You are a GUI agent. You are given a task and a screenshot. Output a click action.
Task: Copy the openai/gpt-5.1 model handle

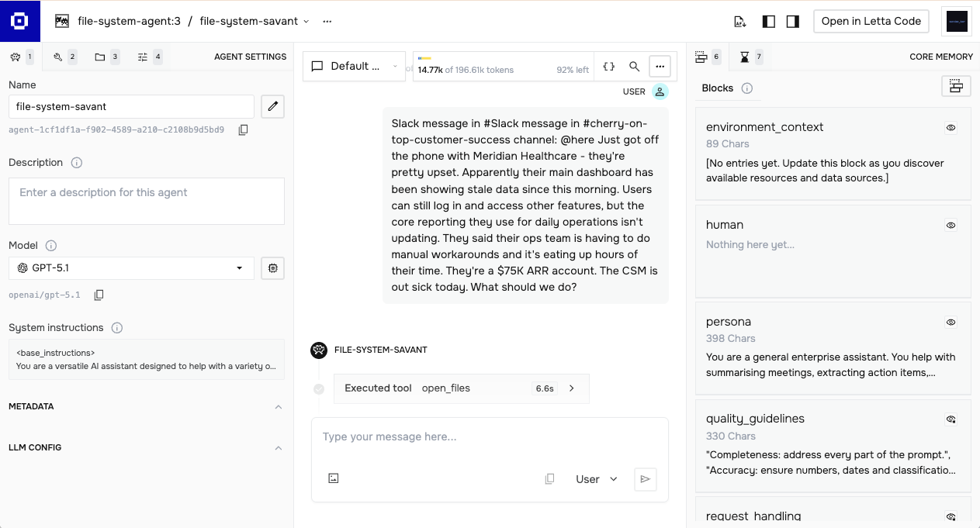click(x=99, y=295)
